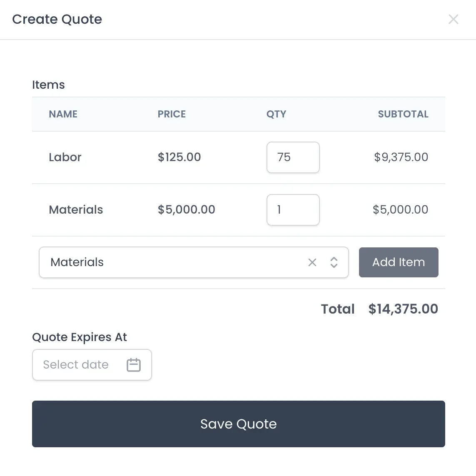
Task: Edit the Materials quantity field
Action: (293, 210)
